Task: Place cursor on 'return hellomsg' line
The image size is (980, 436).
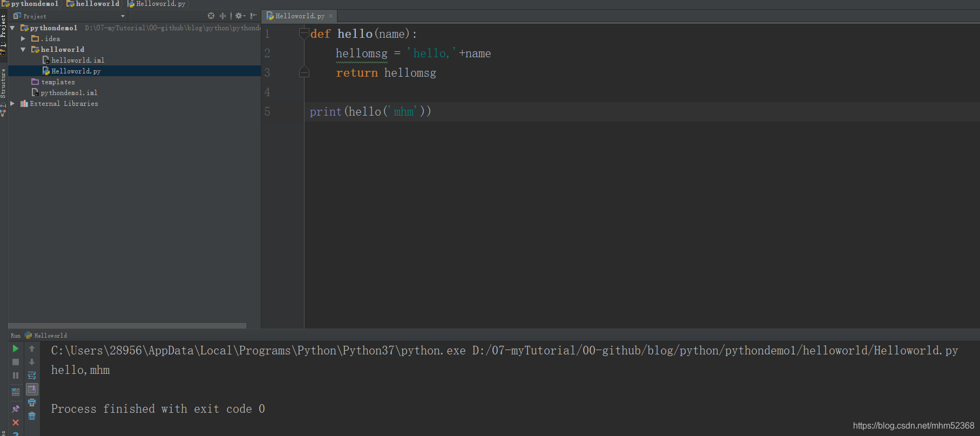Action: [x=386, y=73]
